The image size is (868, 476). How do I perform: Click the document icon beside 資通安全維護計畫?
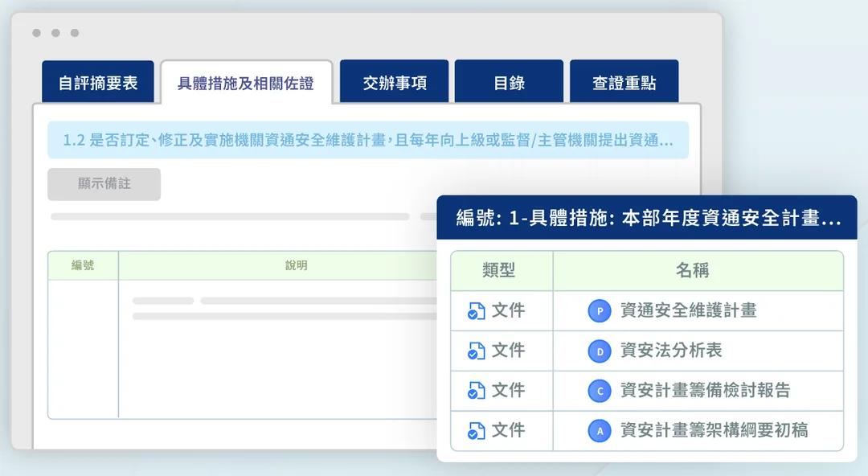coord(476,311)
